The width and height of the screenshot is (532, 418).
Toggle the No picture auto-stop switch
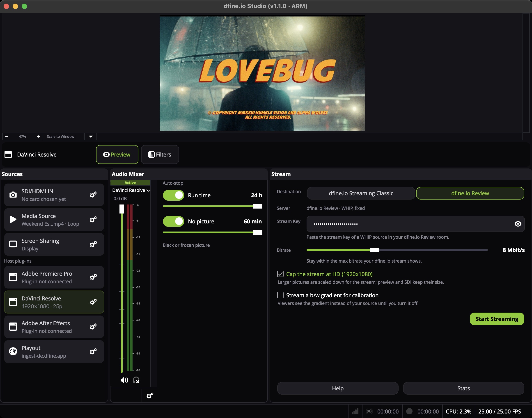(x=173, y=221)
